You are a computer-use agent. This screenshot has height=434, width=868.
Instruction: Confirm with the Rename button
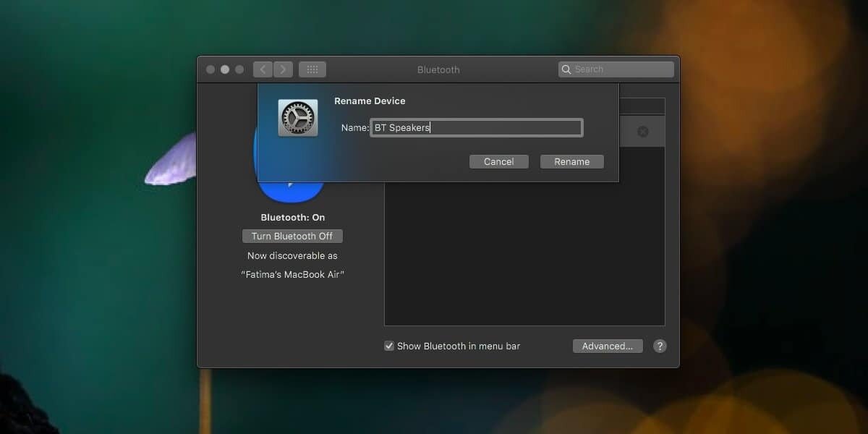click(571, 161)
